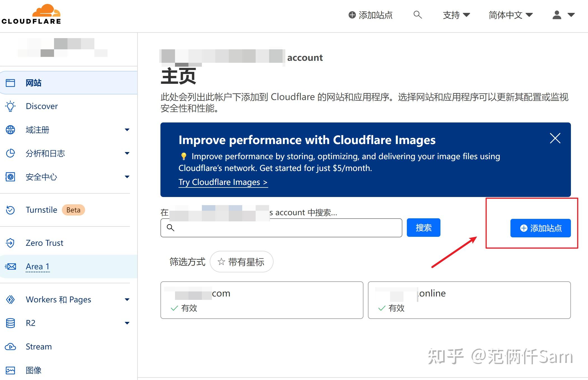
Task: Select 网站 in the sidebar
Action: [x=69, y=83]
